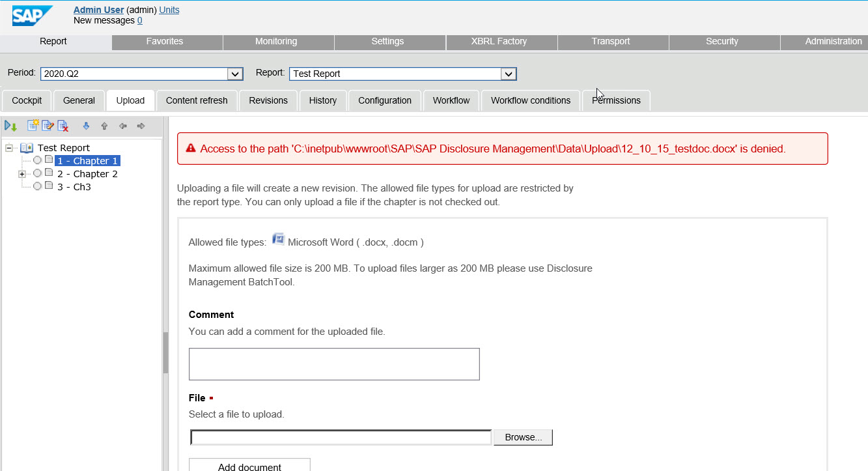Click the edit chapter pencil icon

(48, 126)
